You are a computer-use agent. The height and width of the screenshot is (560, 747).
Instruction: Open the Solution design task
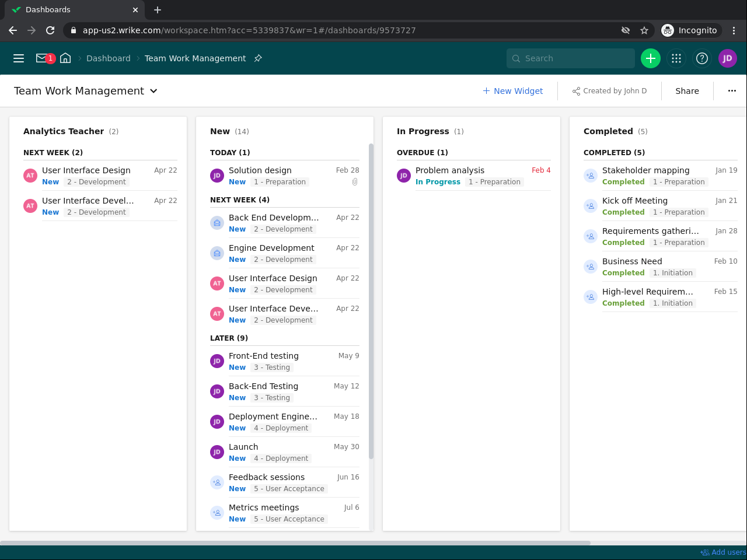[260, 170]
